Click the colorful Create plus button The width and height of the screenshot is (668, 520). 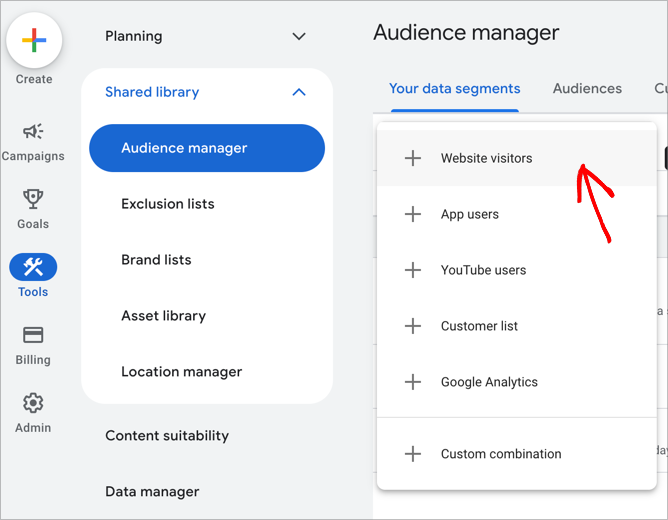34,40
